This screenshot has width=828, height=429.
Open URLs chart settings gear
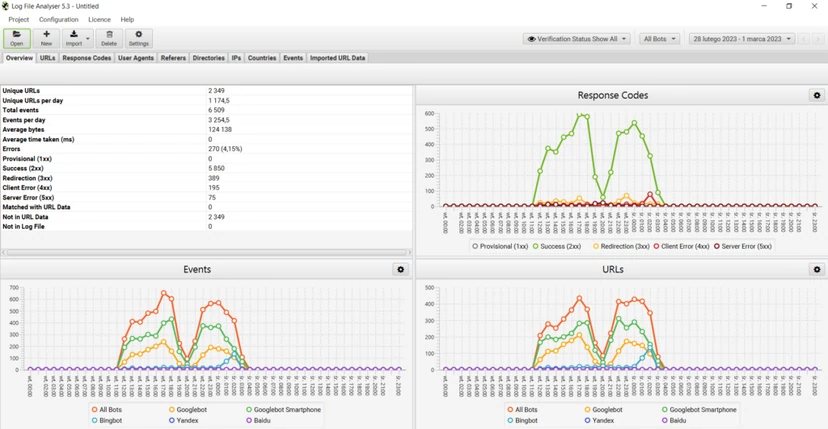817,269
